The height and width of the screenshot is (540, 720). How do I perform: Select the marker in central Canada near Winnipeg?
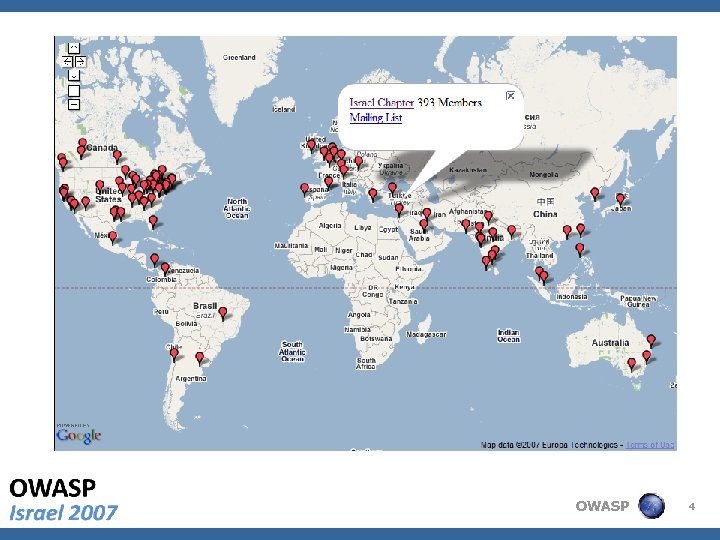click(117, 156)
